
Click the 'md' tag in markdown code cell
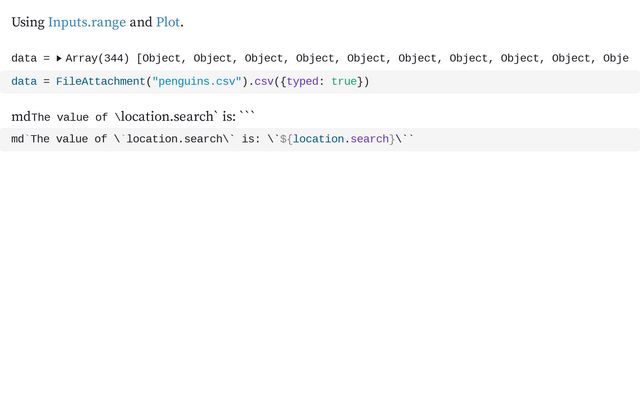(17, 139)
